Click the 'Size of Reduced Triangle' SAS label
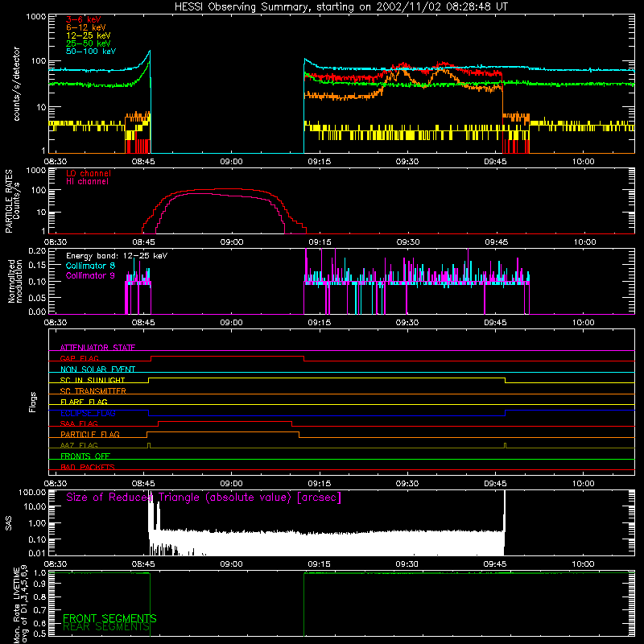This screenshot has width=644, height=644. 204,497
